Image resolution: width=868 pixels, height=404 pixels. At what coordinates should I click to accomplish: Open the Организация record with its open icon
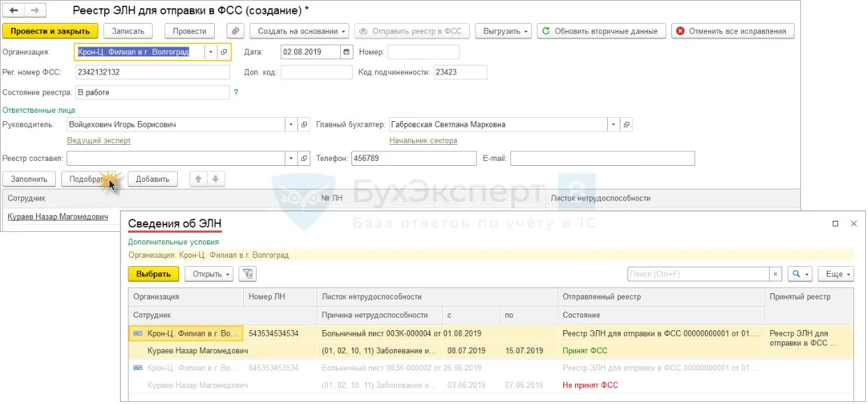(224, 52)
